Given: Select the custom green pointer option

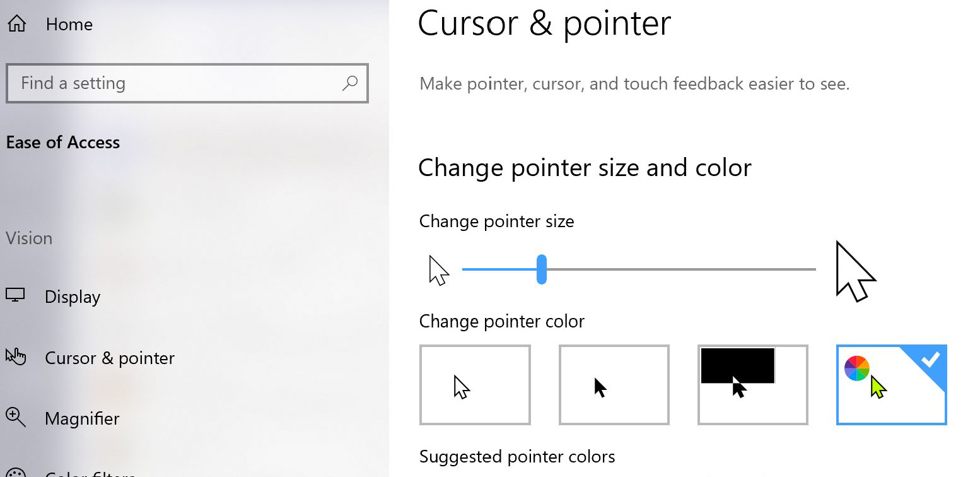Looking at the screenshot, I should point(891,384).
